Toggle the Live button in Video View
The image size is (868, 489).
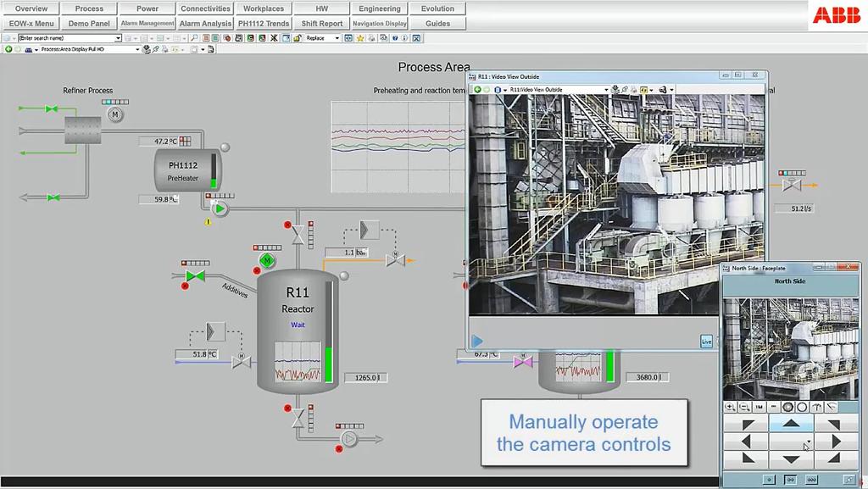[706, 342]
